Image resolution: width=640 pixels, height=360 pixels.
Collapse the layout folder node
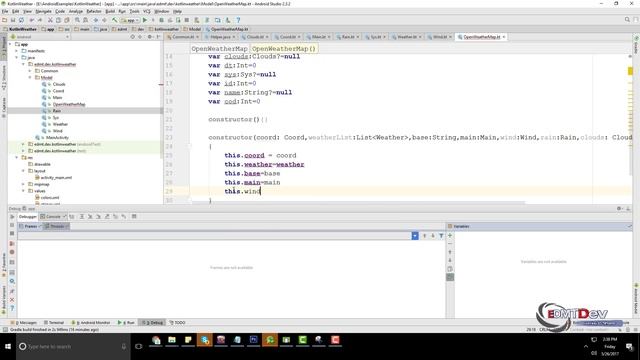pos(23,171)
